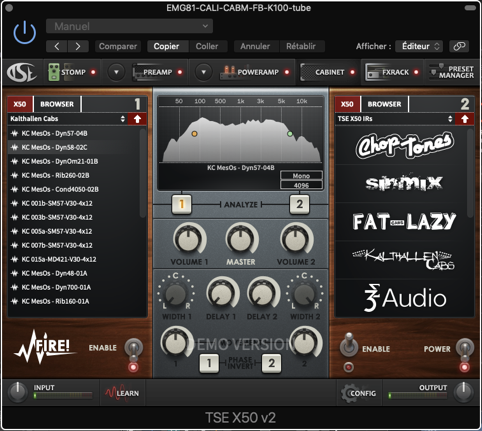Select KC MesOs - Rib160-01A impulse
This screenshot has width=482, height=431.
point(74,301)
